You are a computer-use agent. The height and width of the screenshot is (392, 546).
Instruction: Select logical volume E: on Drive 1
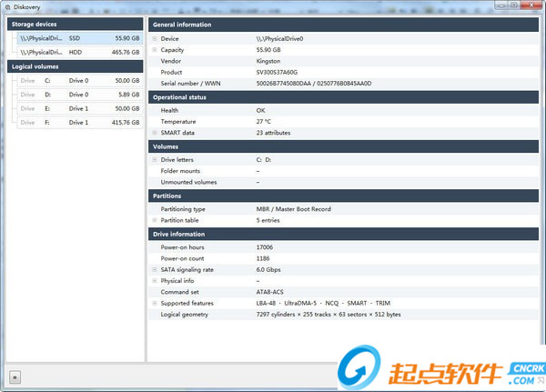(x=80, y=108)
